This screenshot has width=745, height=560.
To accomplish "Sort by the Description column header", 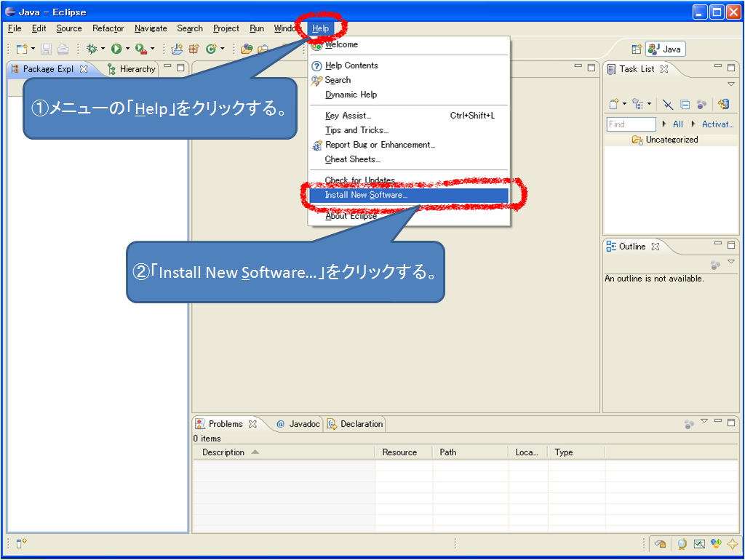I will tap(284, 452).
